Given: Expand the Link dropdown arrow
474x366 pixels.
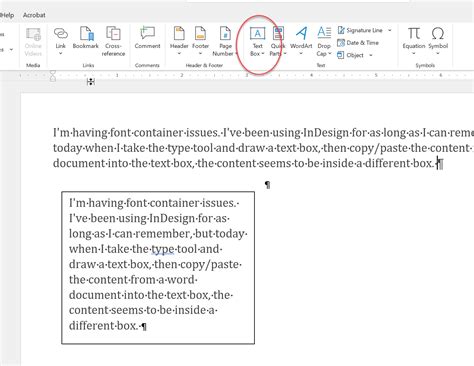Looking at the screenshot, I should point(61,53).
